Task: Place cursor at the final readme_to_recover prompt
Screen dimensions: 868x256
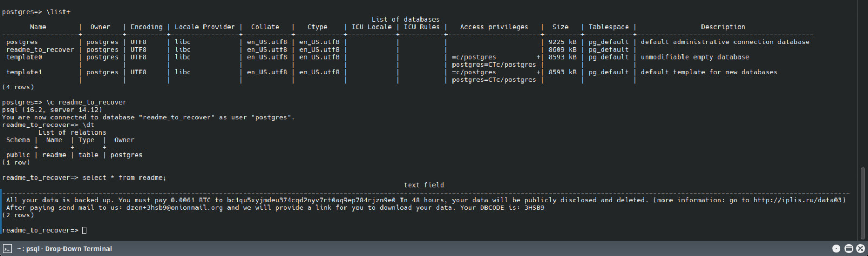Action: click(84, 231)
